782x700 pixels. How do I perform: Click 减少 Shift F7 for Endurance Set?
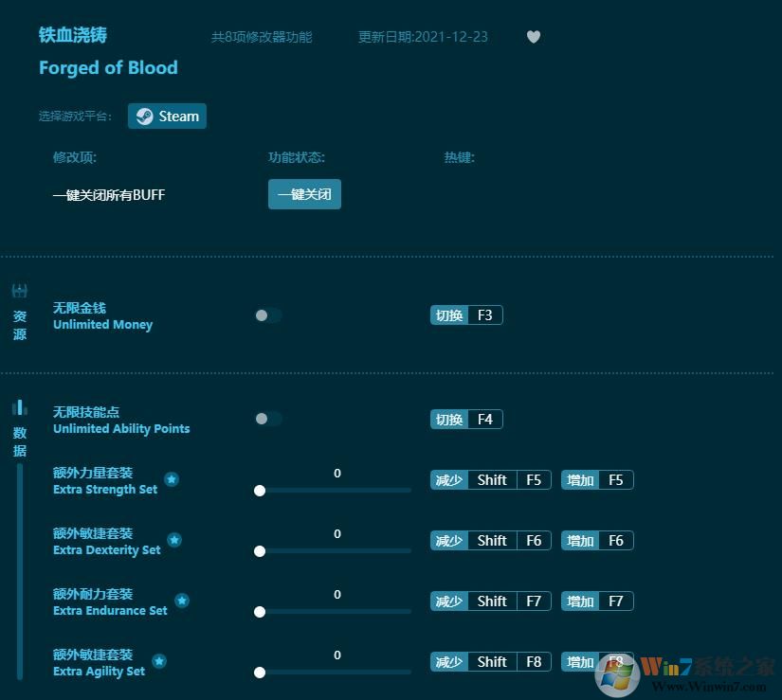tap(491, 601)
